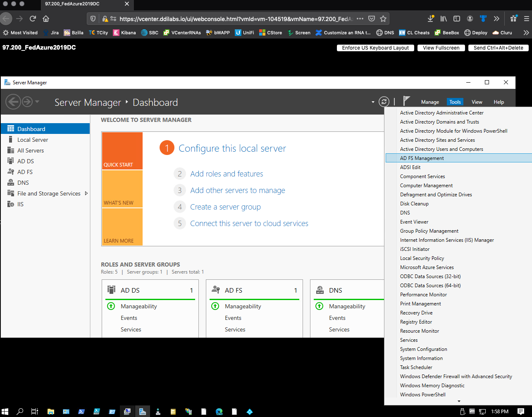The height and width of the screenshot is (417, 532).
Task: Open navigation history dropdown arrow
Action: [x=37, y=102]
